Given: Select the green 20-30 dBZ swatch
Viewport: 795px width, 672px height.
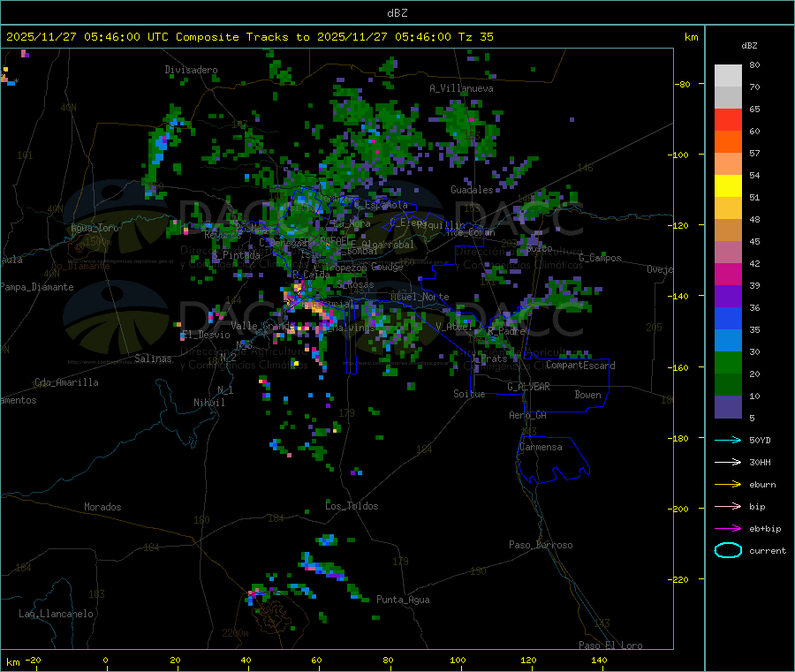Looking at the screenshot, I should (x=728, y=362).
